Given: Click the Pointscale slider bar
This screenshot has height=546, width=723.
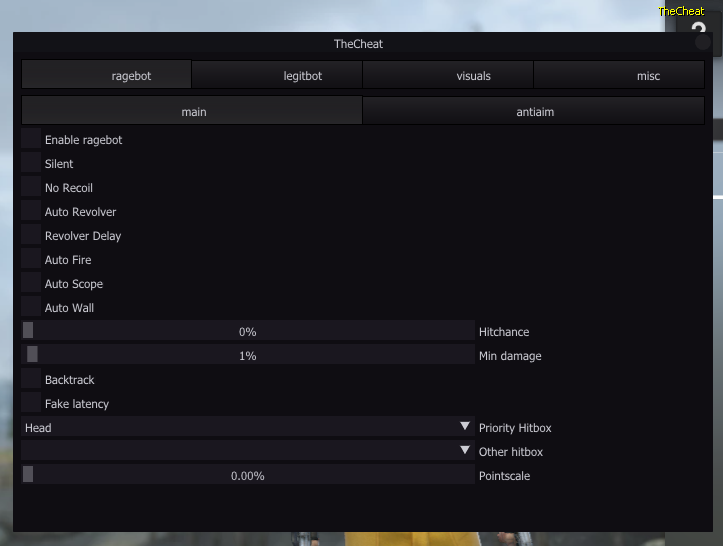Looking at the screenshot, I should coord(248,475).
